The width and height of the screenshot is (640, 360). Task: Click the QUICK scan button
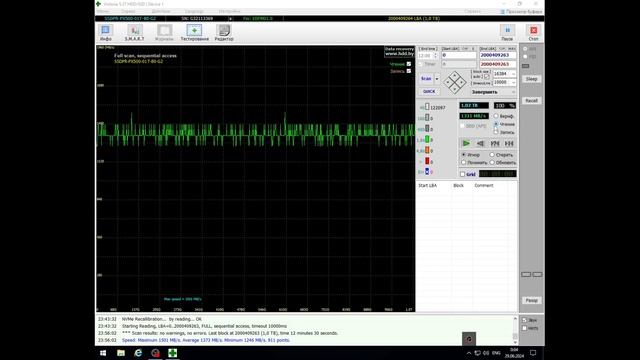click(429, 91)
